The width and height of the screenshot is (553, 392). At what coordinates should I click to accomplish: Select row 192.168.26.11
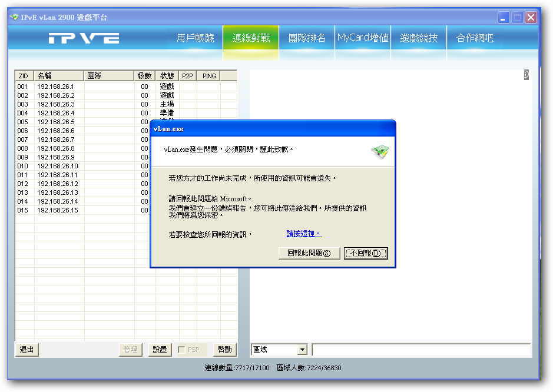tap(82, 174)
